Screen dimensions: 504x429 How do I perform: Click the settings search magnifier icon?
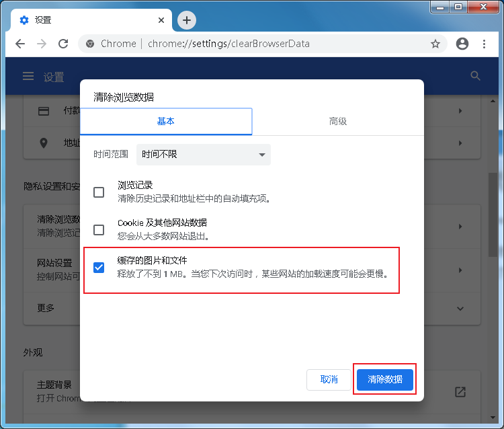(475, 76)
